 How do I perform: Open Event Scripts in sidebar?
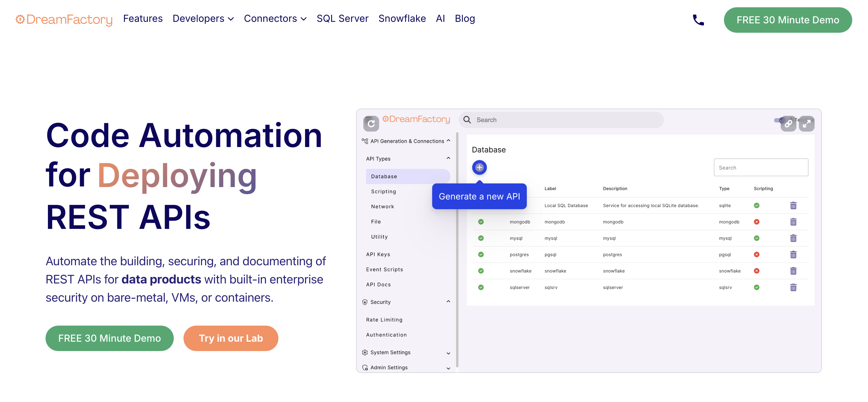click(385, 270)
